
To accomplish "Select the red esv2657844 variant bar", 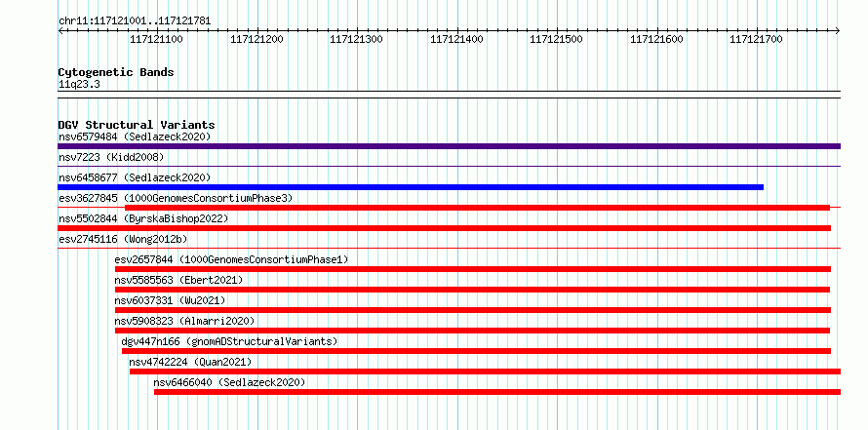I will [473, 269].
